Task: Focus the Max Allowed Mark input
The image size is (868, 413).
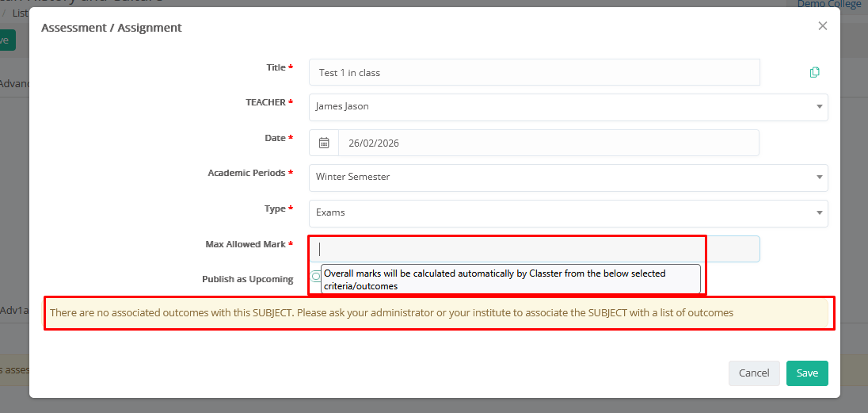Action: tap(534, 249)
